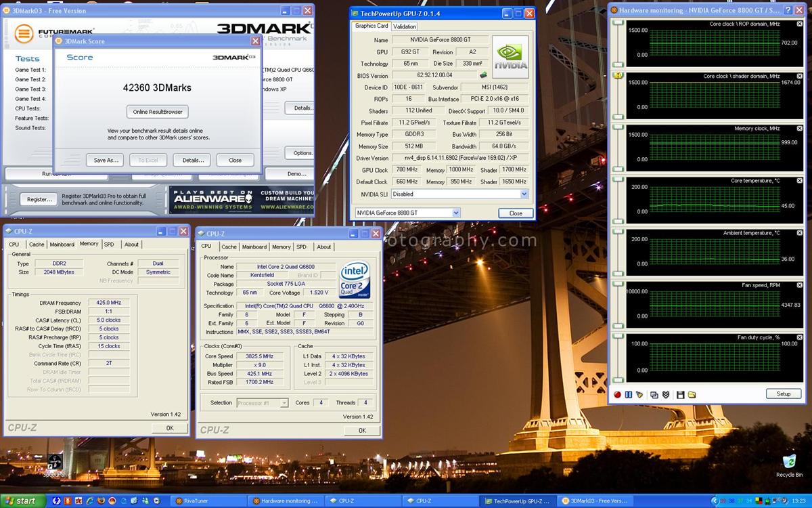This screenshot has width=812, height=508.
Task: Click the warning icon on shader domain graph
Action: [618, 75]
